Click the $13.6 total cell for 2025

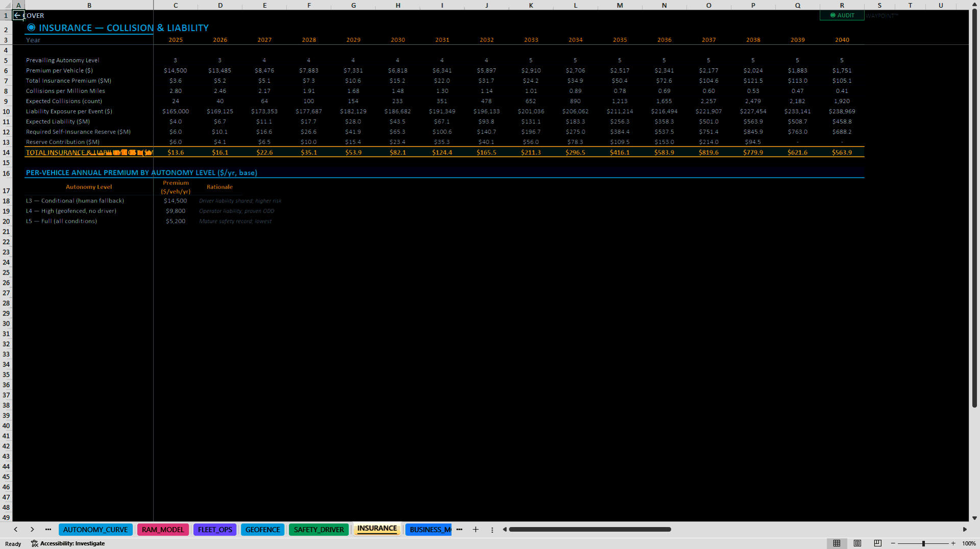(x=176, y=152)
